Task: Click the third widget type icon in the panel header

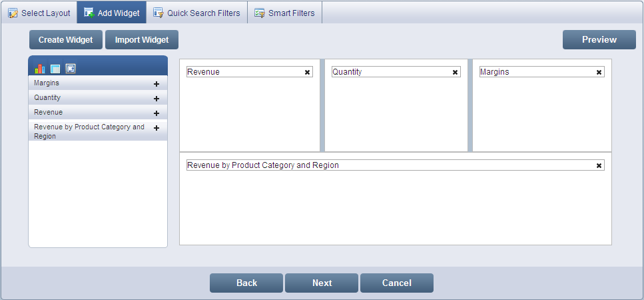Action: [x=71, y=69]
